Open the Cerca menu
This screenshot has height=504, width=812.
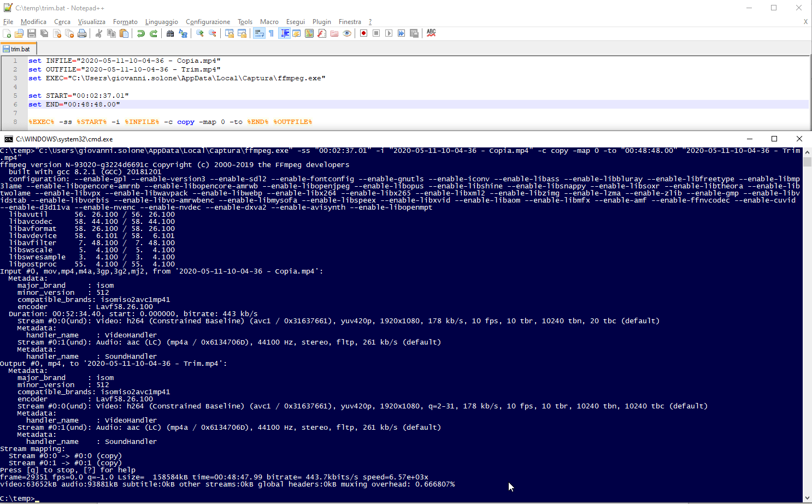pyautogui.click(x=62, y=22)
